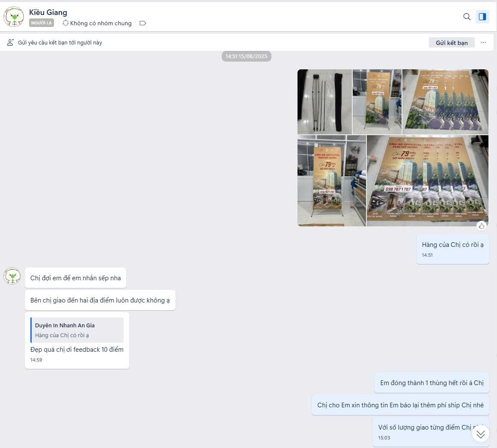
Task: Click the add friend person icon
Action: tap(10, 42)
